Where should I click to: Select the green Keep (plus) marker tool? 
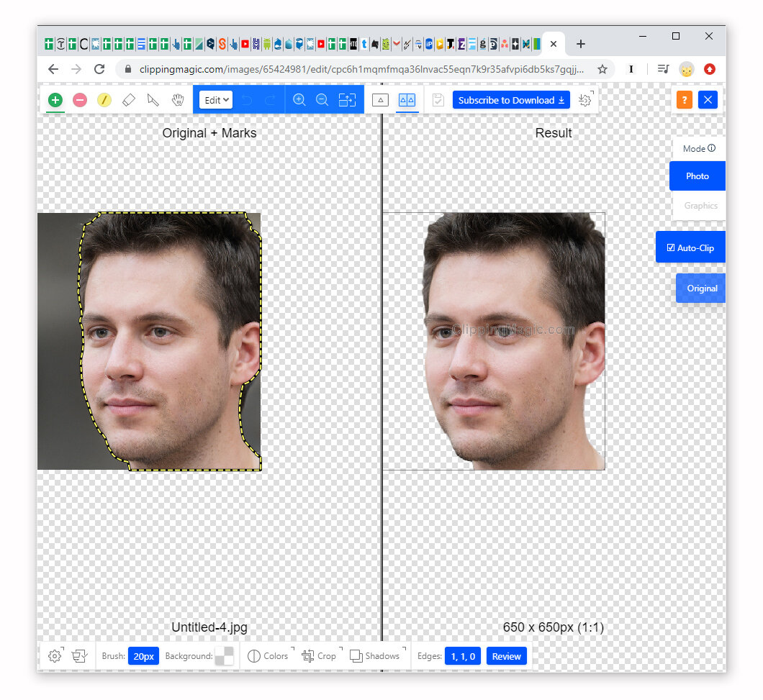[x=55, y=100]
